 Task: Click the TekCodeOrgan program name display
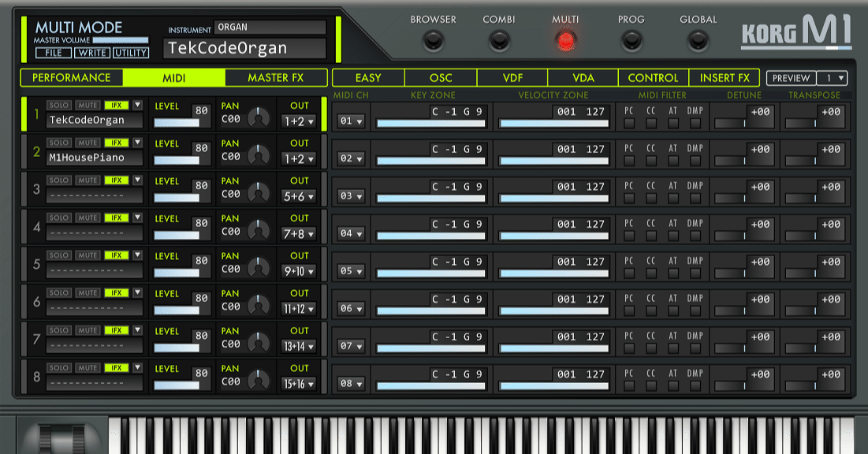tap(244, 48)
